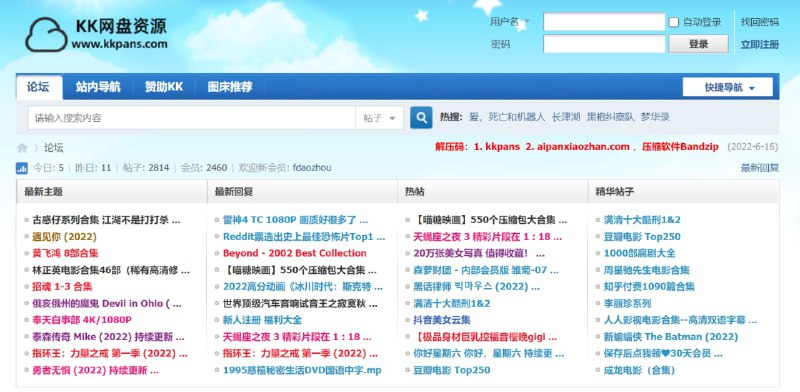Open the home icon in breadcrumb
The image size is (800, 392).
pos(22,148)
